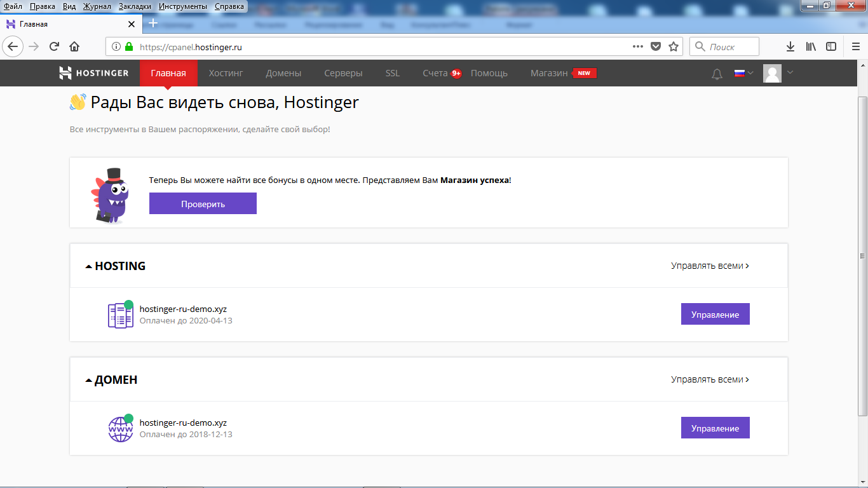The height and width of the screenshot is (488, 868).
Task: Bookmark this page with star icon
Action: (674, 46)
